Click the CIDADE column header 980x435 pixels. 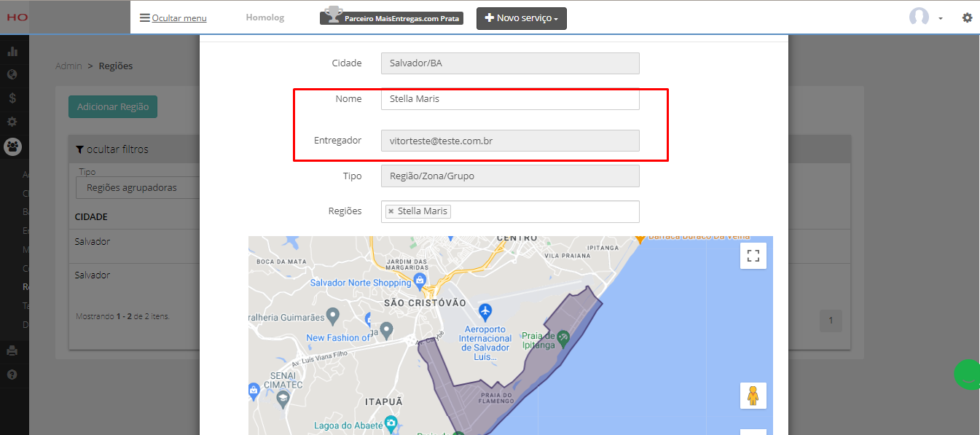tap(91, 217)
